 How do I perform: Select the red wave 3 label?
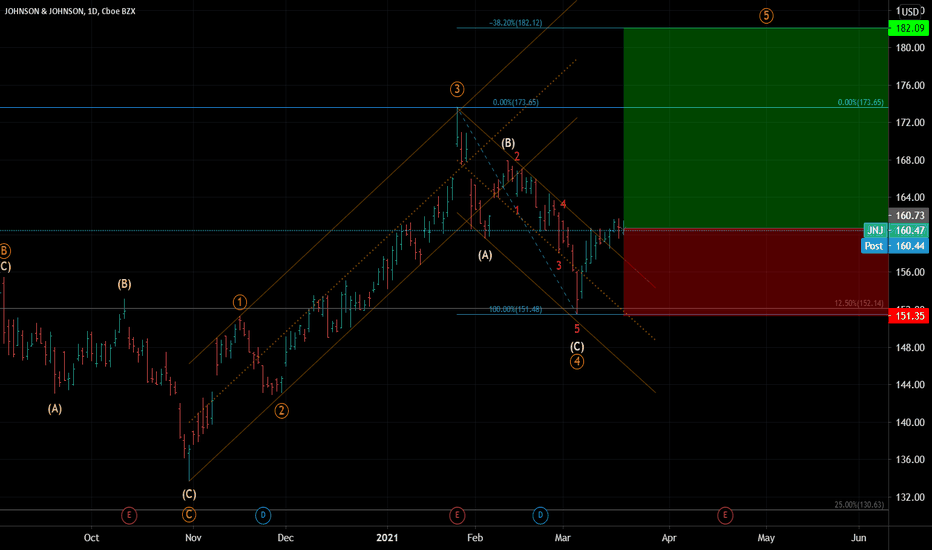pos(559,266)
